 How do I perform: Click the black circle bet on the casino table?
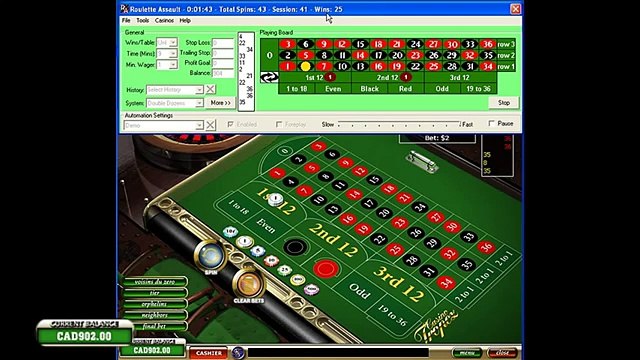tap(295, 247)
